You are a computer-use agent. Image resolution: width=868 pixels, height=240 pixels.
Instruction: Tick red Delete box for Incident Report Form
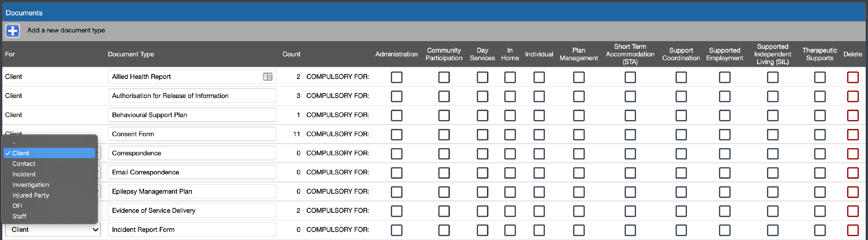coord(852,230)
